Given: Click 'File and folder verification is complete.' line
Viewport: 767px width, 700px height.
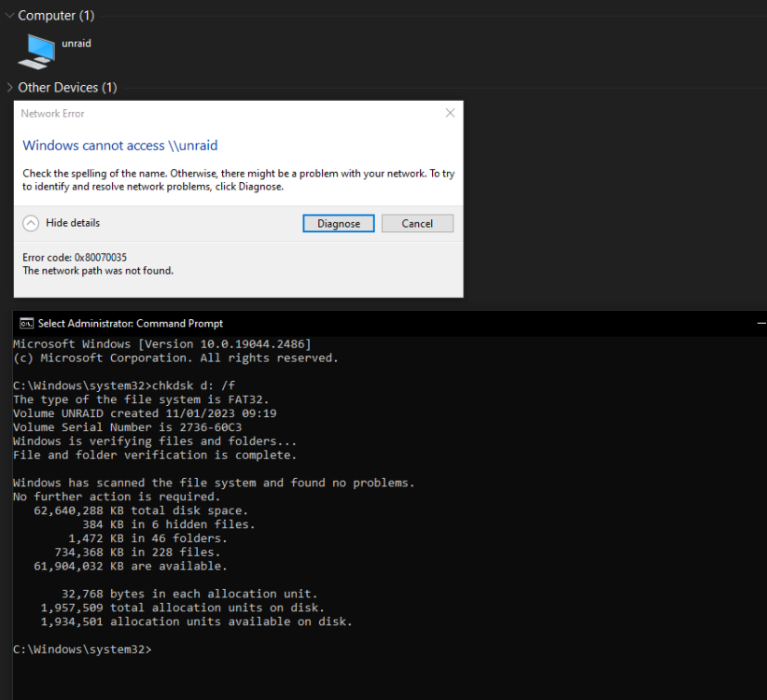Looking at the screenshot, I should [155, 455].
